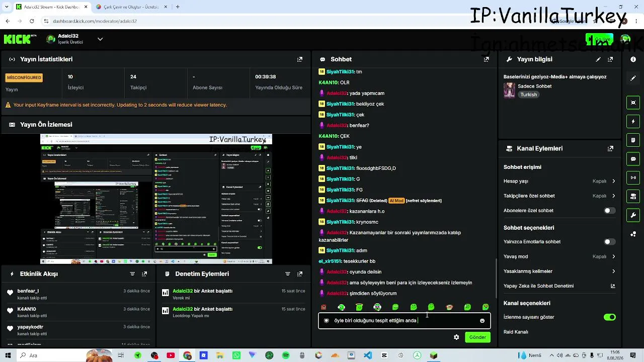Focus the chat message input field
Image resolution: width=644 pixels, height=362 pixels.
(x=405, y=321)
